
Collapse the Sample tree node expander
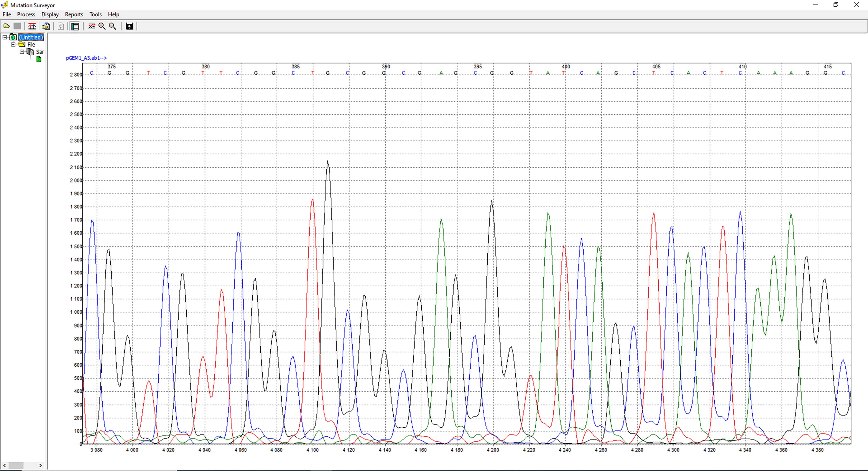click(22, 52)
